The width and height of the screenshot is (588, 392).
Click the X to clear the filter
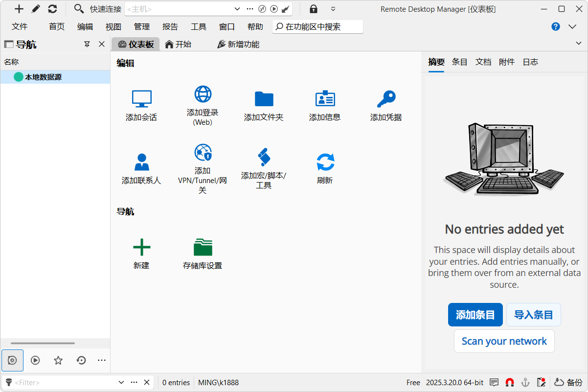click(147, 382)
